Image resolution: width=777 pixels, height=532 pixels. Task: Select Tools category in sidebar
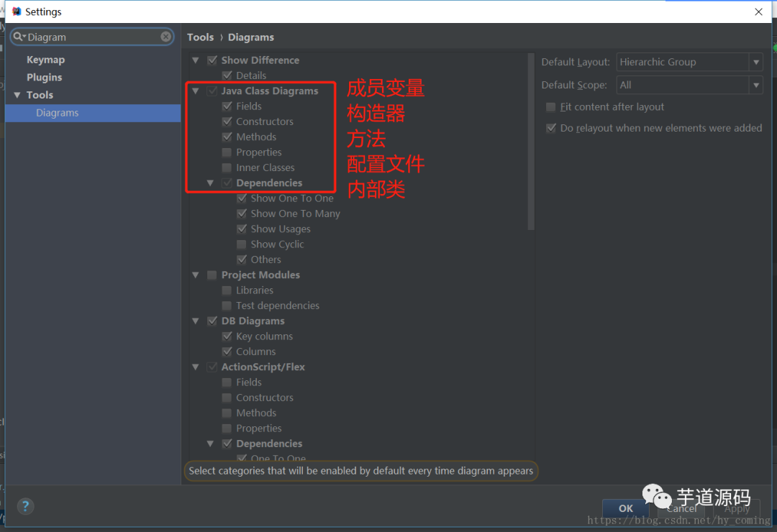[40, 95]
